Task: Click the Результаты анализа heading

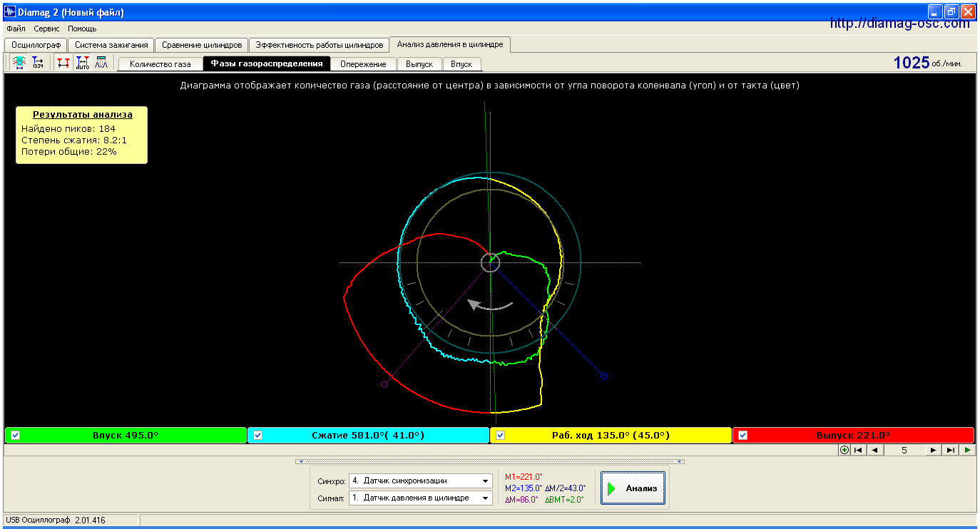Action: tap(82, 114)
